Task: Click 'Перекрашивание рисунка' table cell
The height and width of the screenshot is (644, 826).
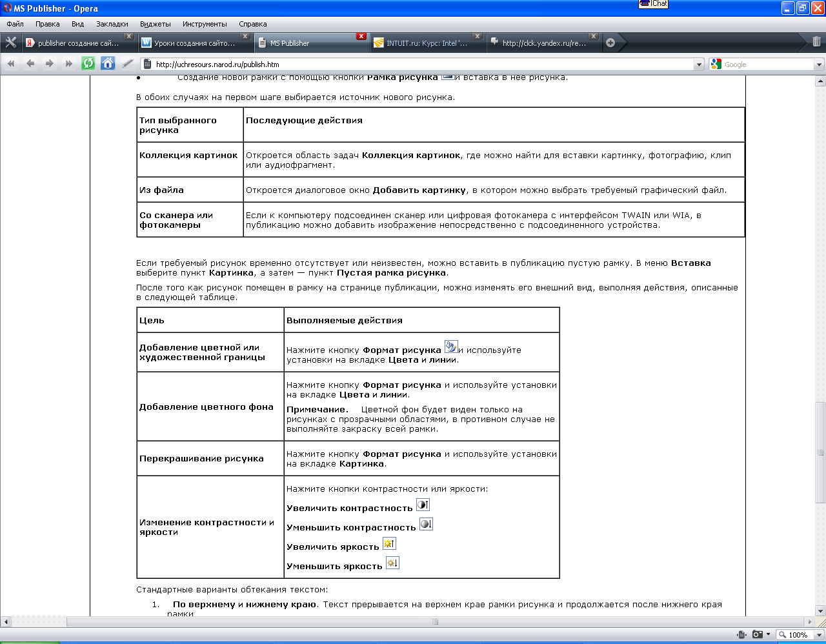Action: (x=210, y=458)
